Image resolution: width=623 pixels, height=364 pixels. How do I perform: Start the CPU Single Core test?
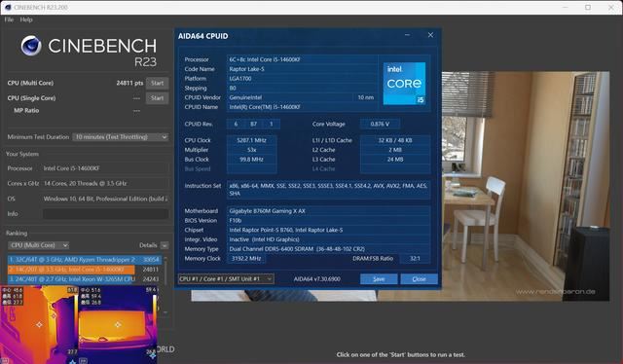pos(157,98)
